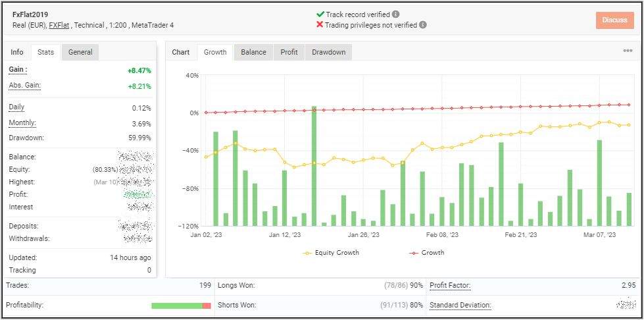The height and width of the screenshot is (320, 644).
Task: Open the General tab
Action: 80,52
